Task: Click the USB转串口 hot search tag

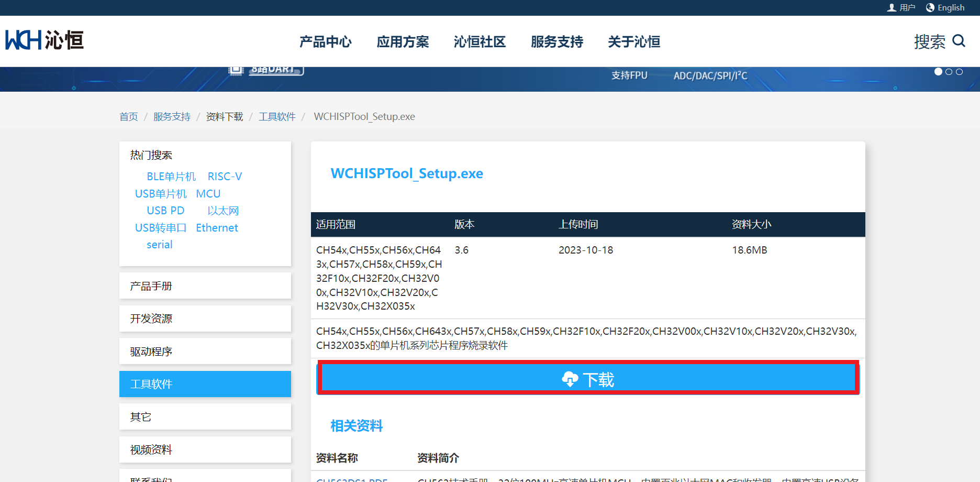Action: pos(161,228)
